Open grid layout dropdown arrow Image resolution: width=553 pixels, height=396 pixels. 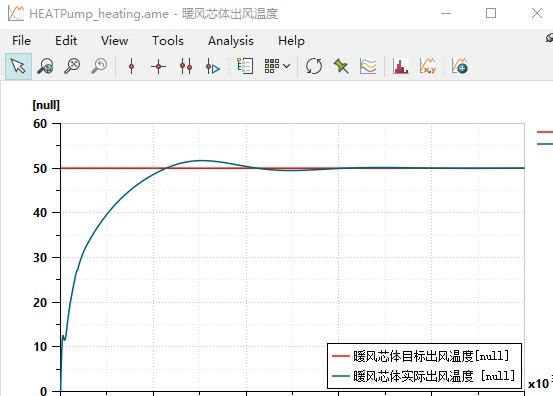coord(287,66)
